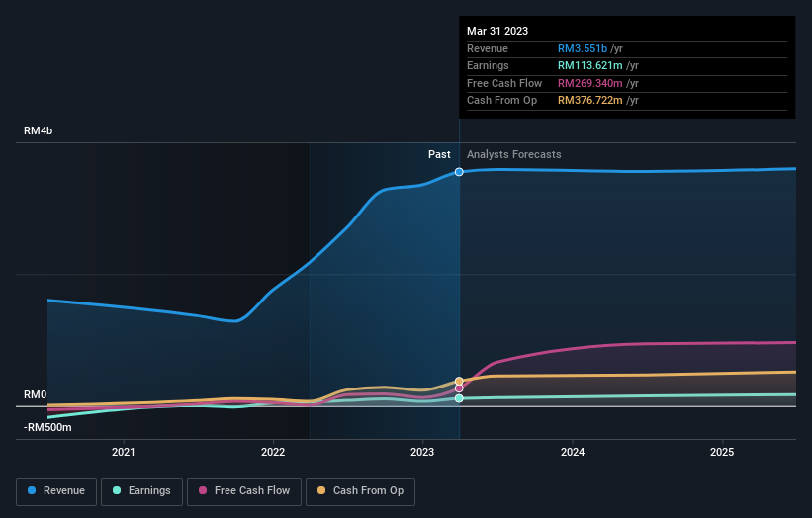This screenshot has height=518, width=812.
Task: Click the blue Revenue data point marker
Action: 459,172
